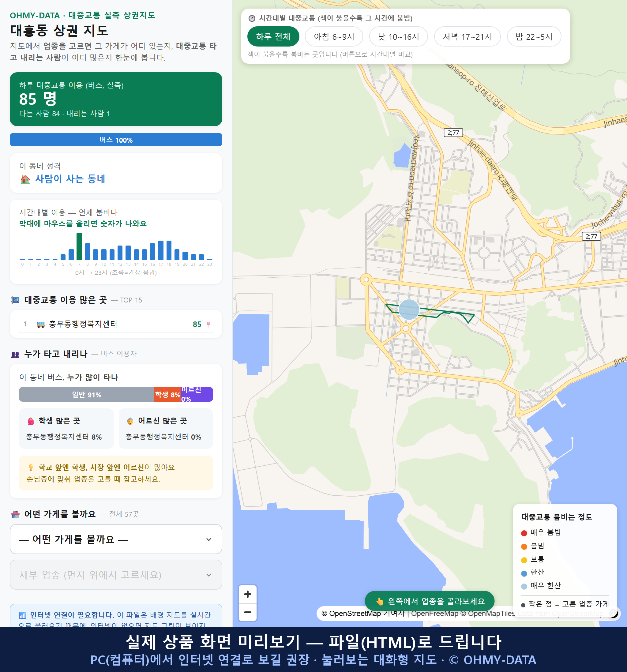Click the orange 학생 8% segment
This screenshot has width=627, height=672.
[168, 394]
